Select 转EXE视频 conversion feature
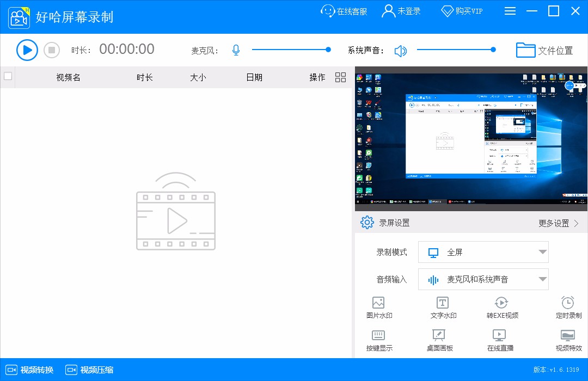 [501, 308]
